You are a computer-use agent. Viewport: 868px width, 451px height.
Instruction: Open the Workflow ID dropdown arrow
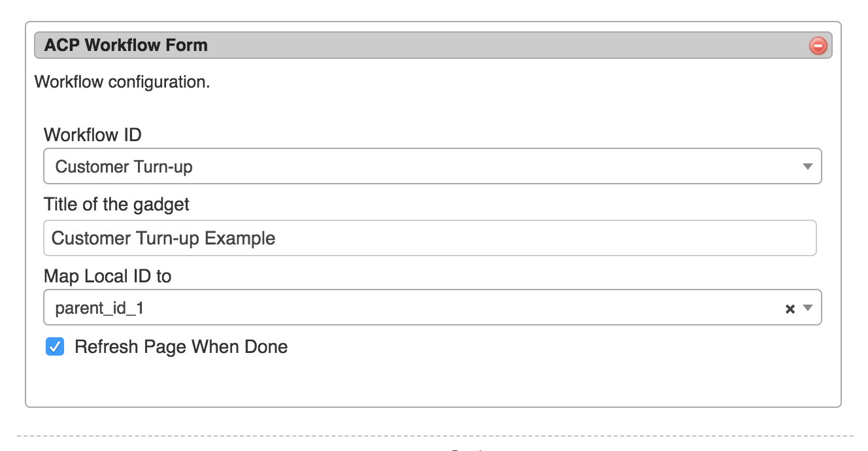[x=807, y=167]
